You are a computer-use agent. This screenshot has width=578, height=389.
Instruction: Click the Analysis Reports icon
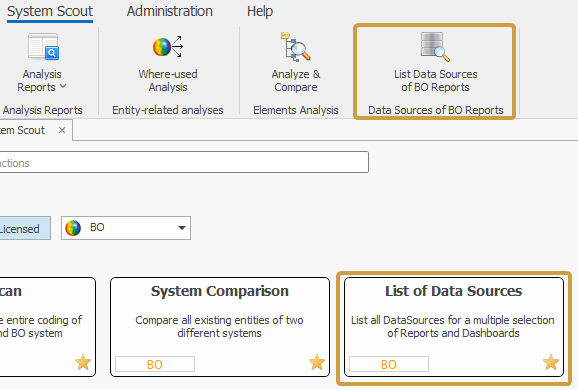[x=43, y=46]
